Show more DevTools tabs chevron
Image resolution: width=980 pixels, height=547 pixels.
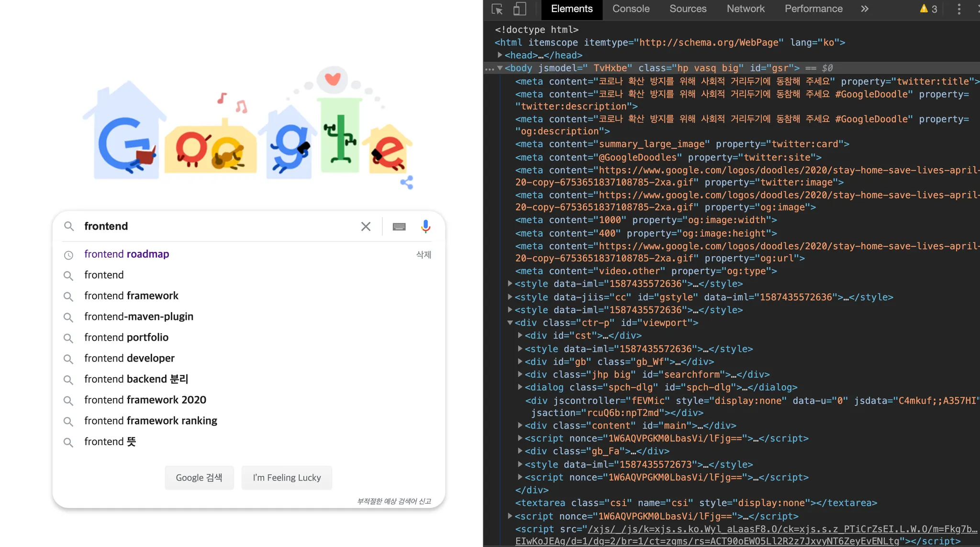(864, 9)
